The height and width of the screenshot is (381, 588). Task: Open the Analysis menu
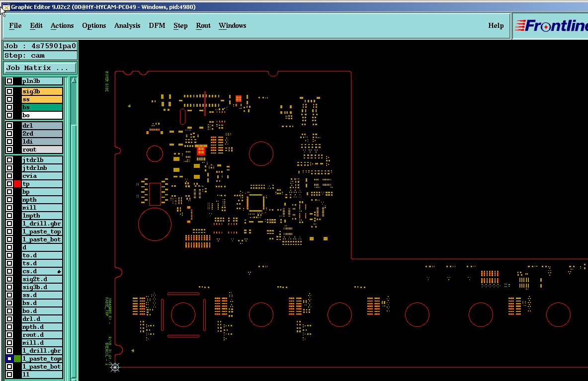click(127, 25)
